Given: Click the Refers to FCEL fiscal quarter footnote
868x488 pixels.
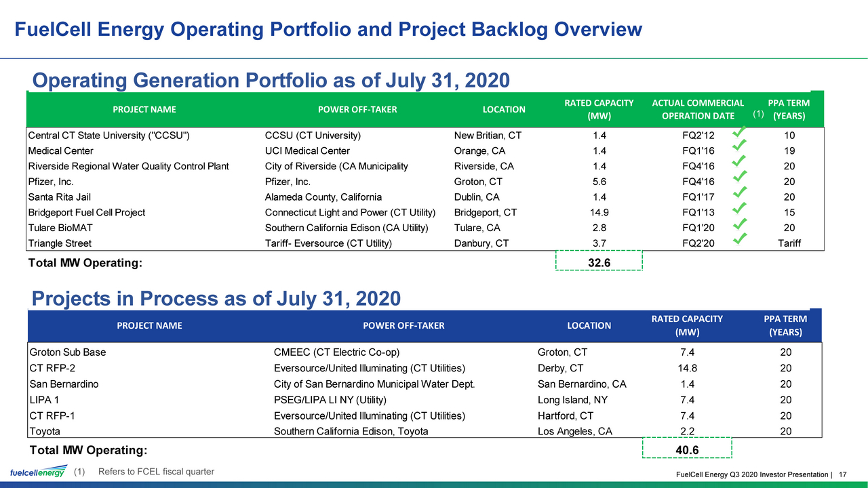Looking at the screenshot, I should [x=156, y=472].
